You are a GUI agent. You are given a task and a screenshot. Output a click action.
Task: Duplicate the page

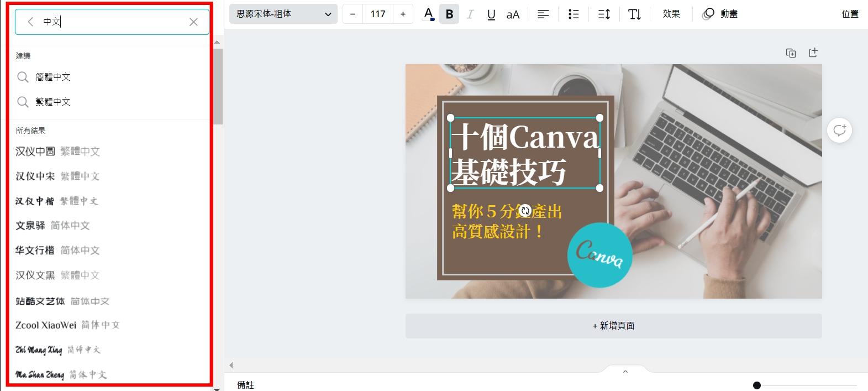(x=791, y=53)
